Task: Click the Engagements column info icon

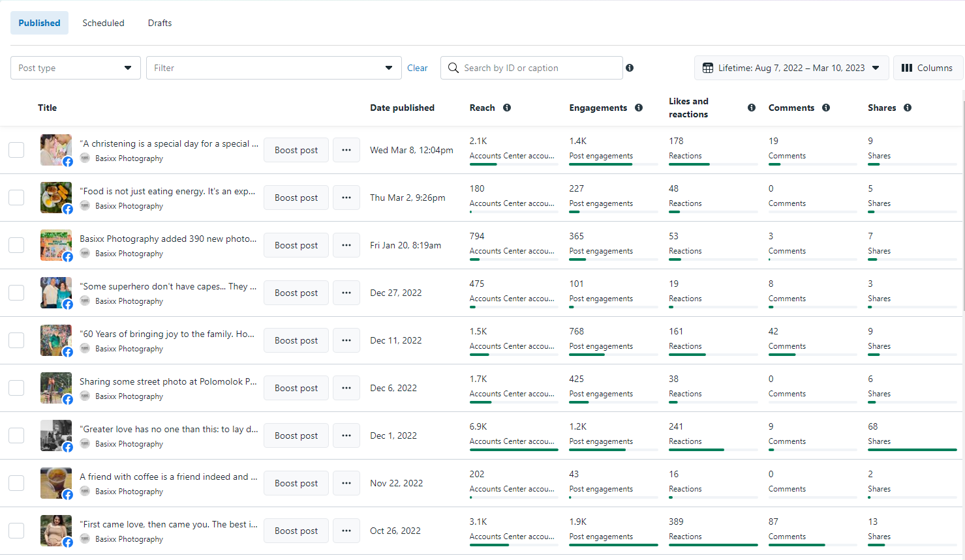Action: coord(639,108)
